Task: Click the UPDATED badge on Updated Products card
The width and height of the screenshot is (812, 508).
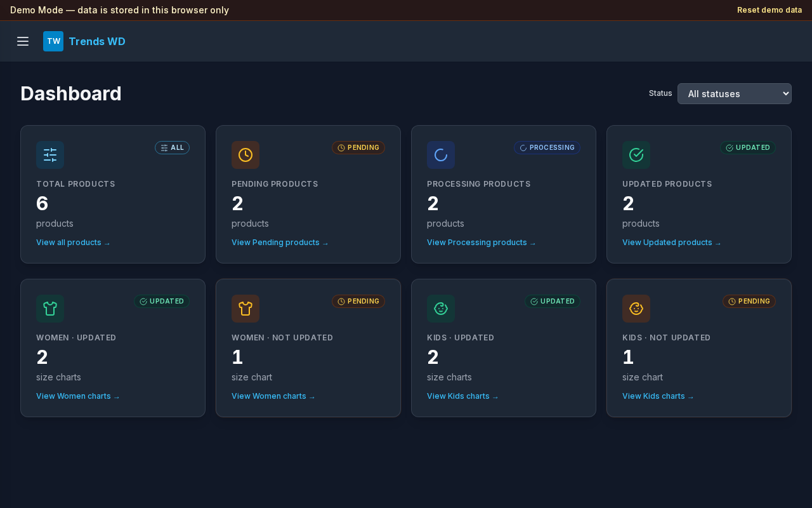Action: tap(748, 147)
